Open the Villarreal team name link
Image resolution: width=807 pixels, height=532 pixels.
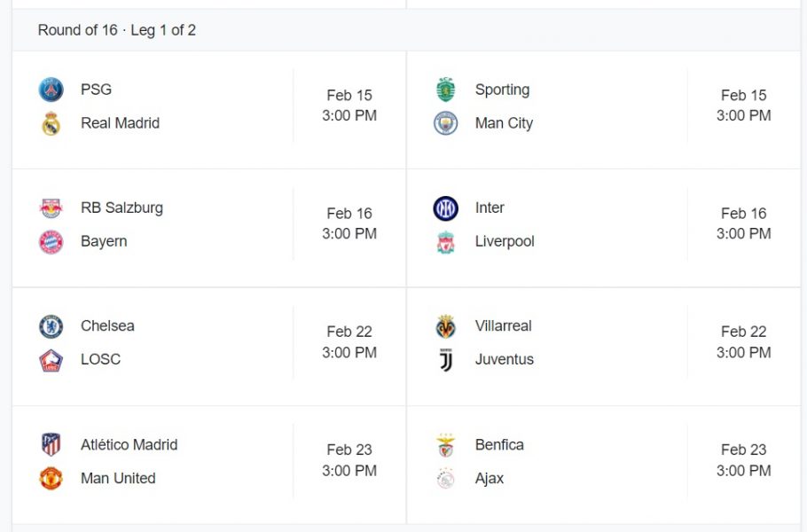pos(503,326)
